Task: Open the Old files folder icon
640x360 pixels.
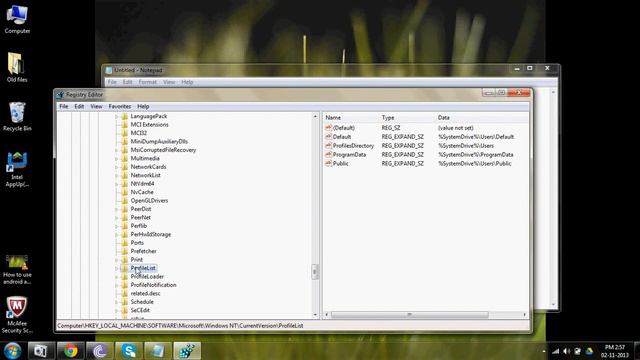Action: [17, 68]
